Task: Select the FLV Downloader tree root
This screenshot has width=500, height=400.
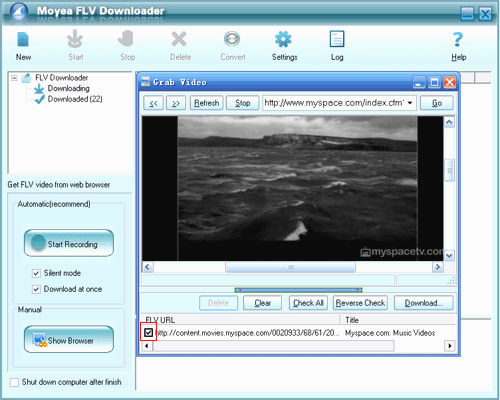Action: point(61,78)
